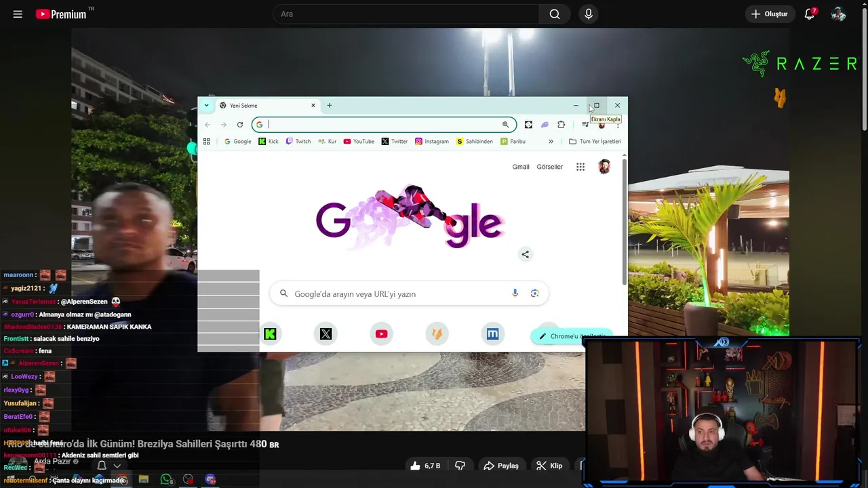This screenshot has height=488, width=868.
Task: Search by image with Google Lens
Action: coord(535,293)
